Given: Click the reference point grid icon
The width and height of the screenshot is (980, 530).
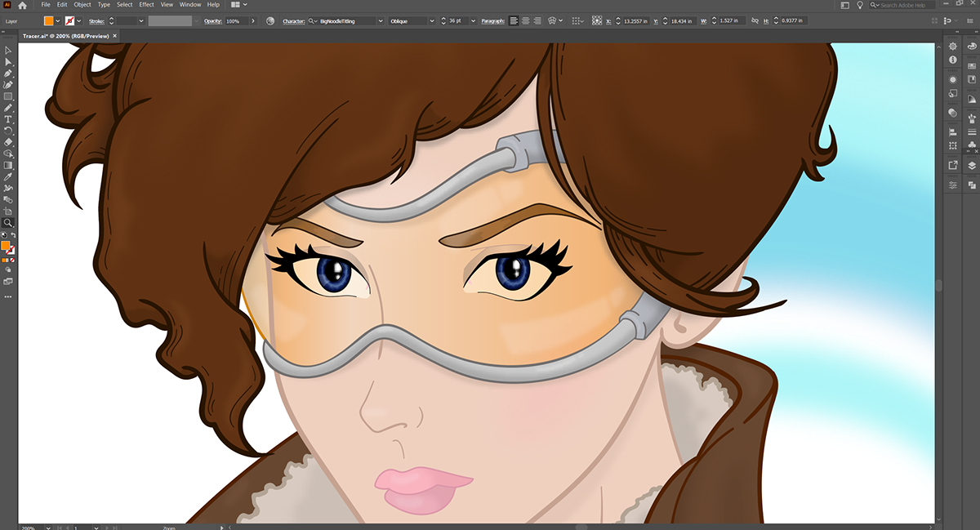Looking at the screenshot, I should [597, 20].
